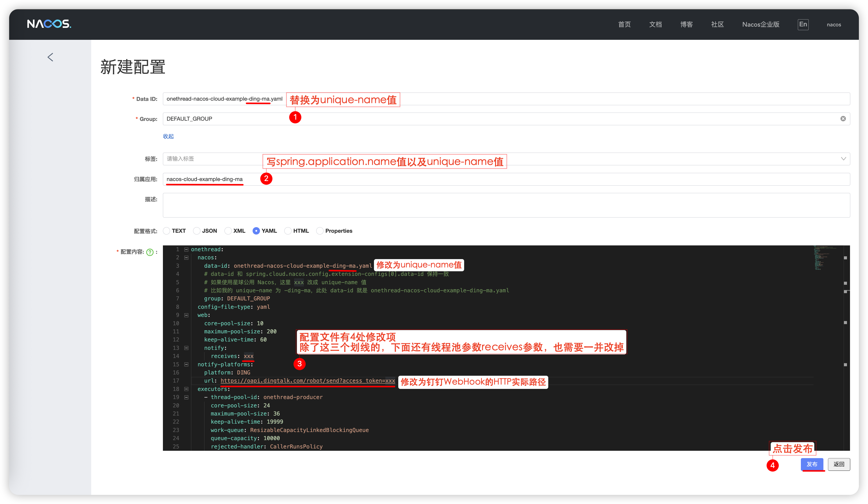Click into the 归属应用 field
The image size is (868, 504).
(506, 179)
